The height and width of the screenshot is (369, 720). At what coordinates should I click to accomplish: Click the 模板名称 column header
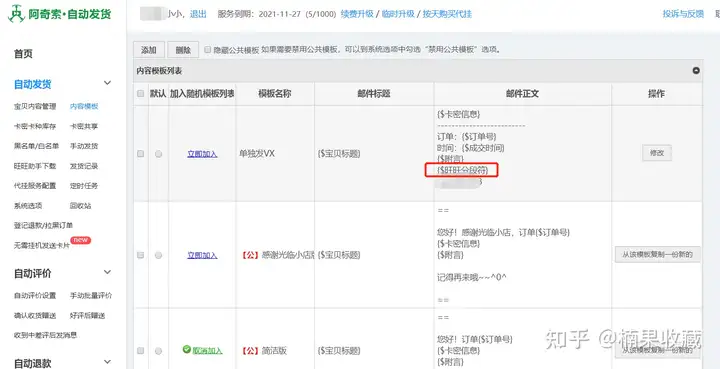tap(275, 94)
